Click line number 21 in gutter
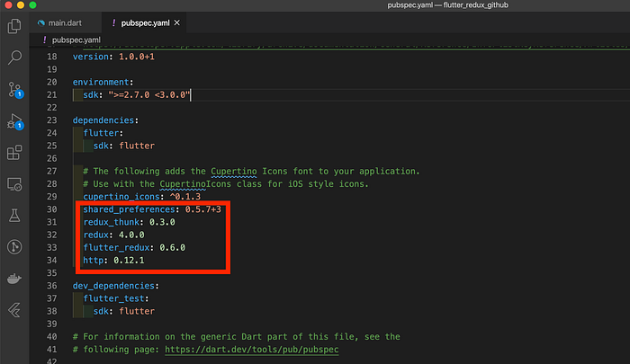Viewport: 630px width, 364px height. tap(52, 94)
